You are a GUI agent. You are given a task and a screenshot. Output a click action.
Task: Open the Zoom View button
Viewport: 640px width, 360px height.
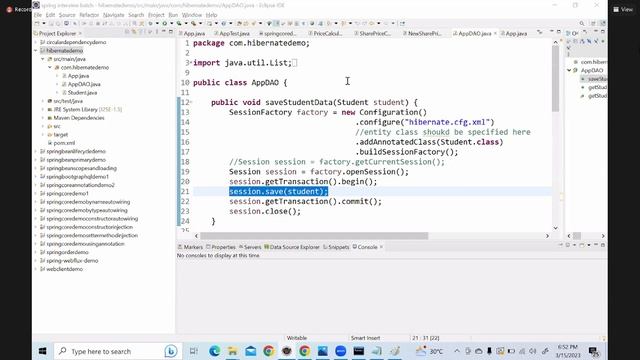click(x=623, y=9)
